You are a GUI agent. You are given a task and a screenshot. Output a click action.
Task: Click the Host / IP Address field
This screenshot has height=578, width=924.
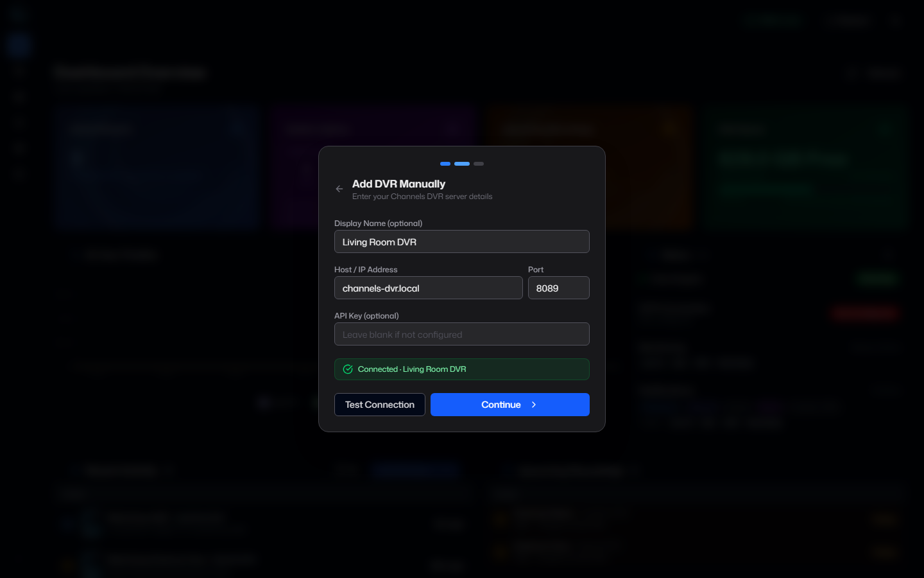[x=429, y=288]
